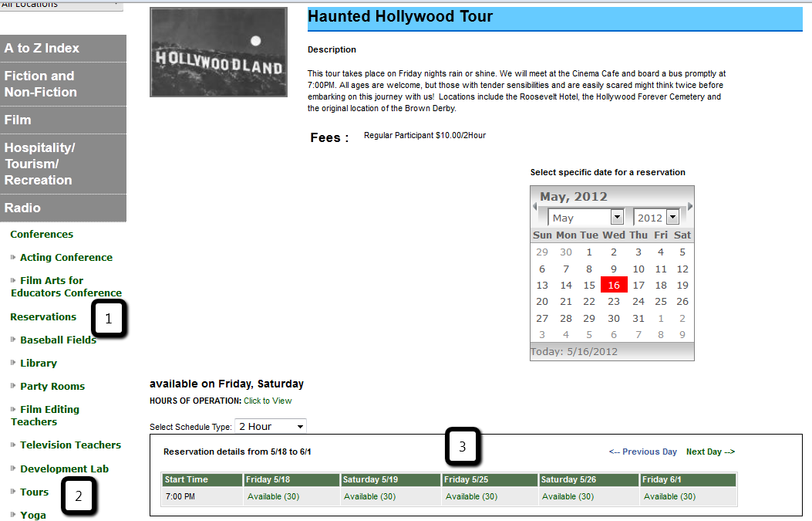
Task: Open the Radio category menu
Action: [x=63, y=208]
